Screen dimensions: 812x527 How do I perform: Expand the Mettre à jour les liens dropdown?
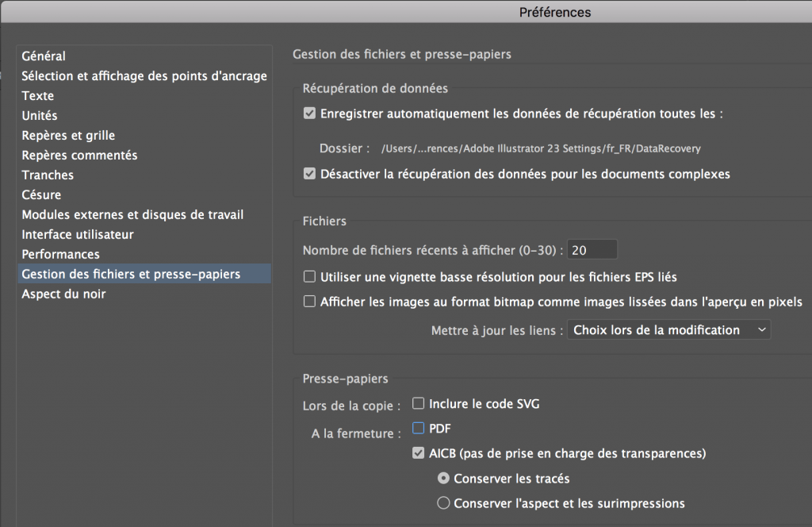(668, 330)
